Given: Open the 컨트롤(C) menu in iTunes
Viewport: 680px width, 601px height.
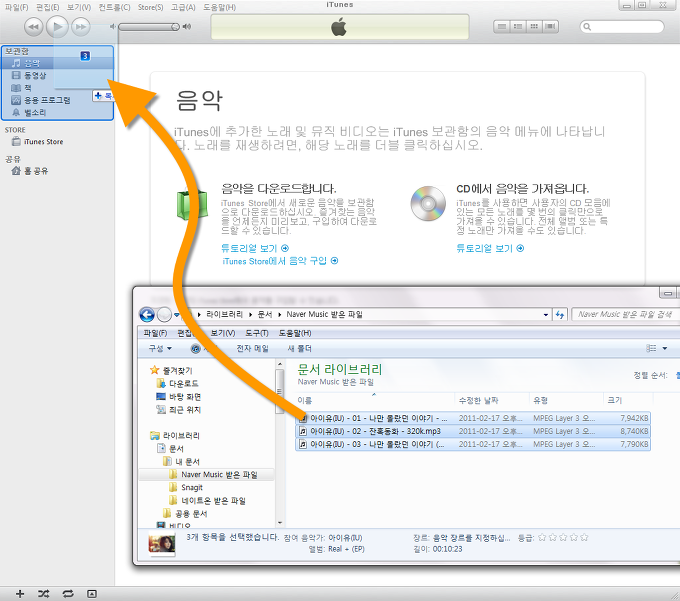Looking at the screenshot, I should coord(114,7).
